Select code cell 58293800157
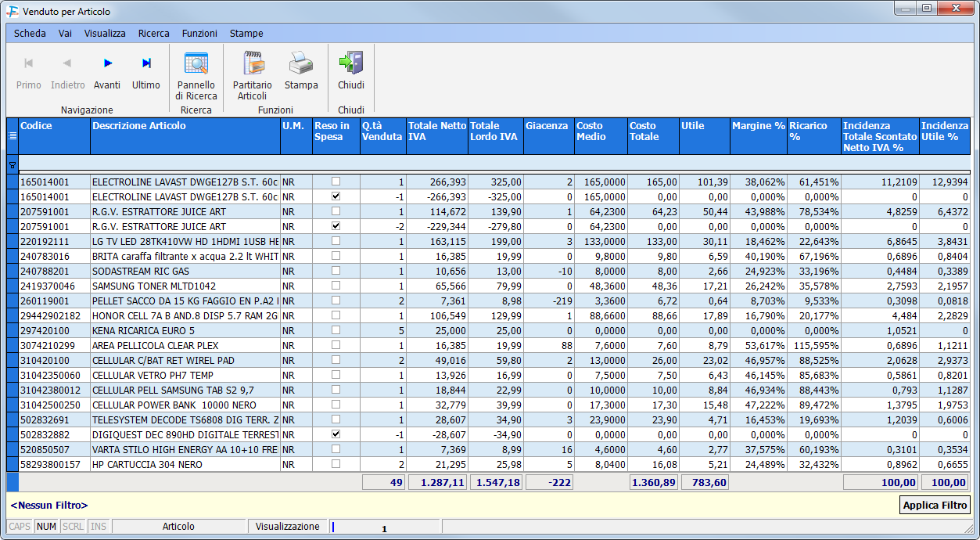 point(55,464)
